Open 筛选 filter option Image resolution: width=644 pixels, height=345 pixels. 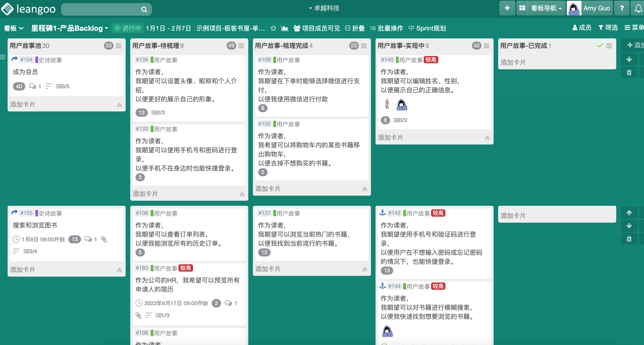608,28
